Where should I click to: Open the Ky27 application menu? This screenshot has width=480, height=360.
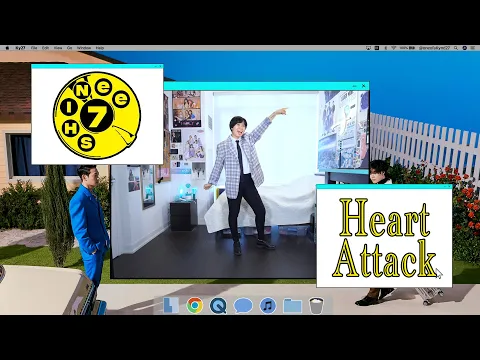pyautogui.click(x=20, y=48)
